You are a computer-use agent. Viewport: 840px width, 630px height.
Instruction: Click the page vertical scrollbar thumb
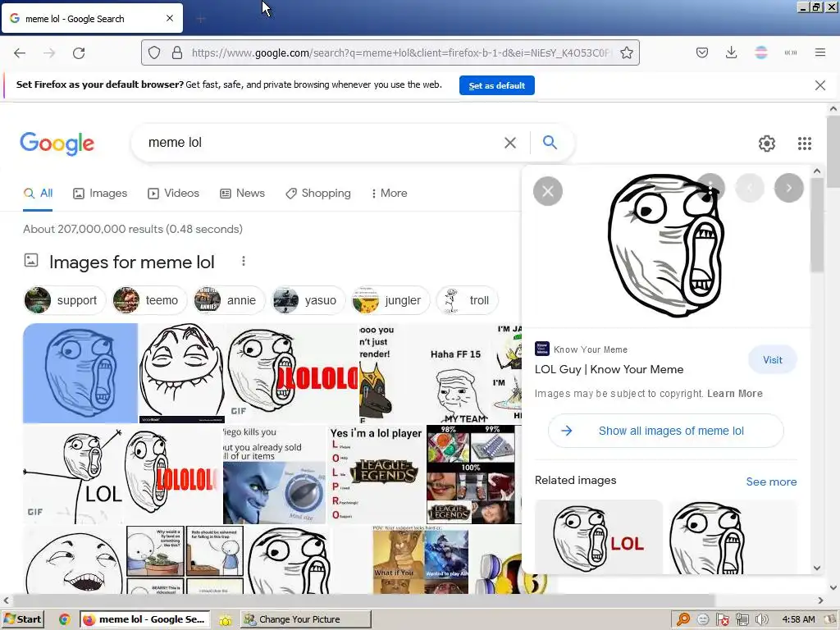(833, 151)
